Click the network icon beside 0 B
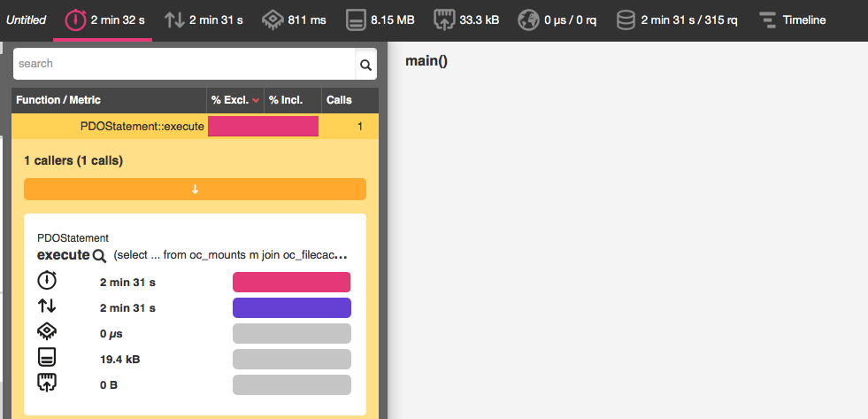The image size is (868, 419). (x=47, y=383)
